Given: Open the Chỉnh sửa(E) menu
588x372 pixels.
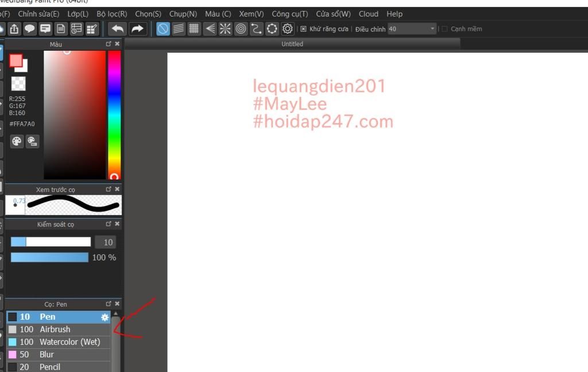Looking at the screenshot, I should tap(38, 14).
